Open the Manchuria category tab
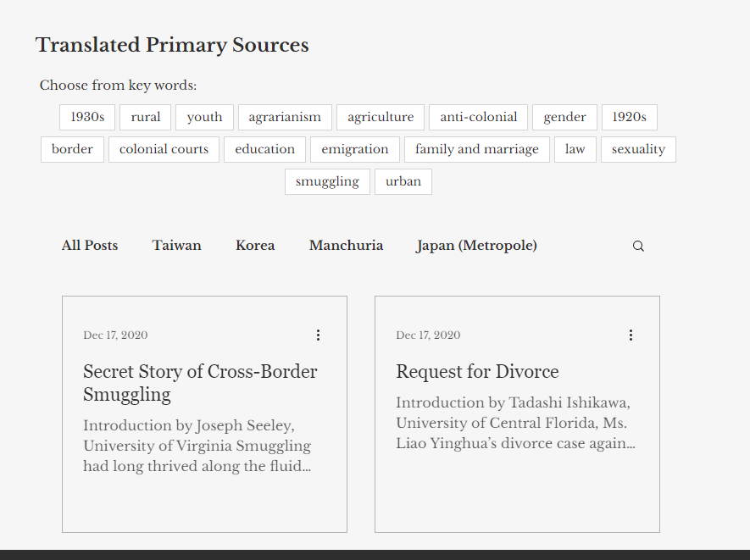This screenshot has width=750, height=560. [x=346, y=246]
